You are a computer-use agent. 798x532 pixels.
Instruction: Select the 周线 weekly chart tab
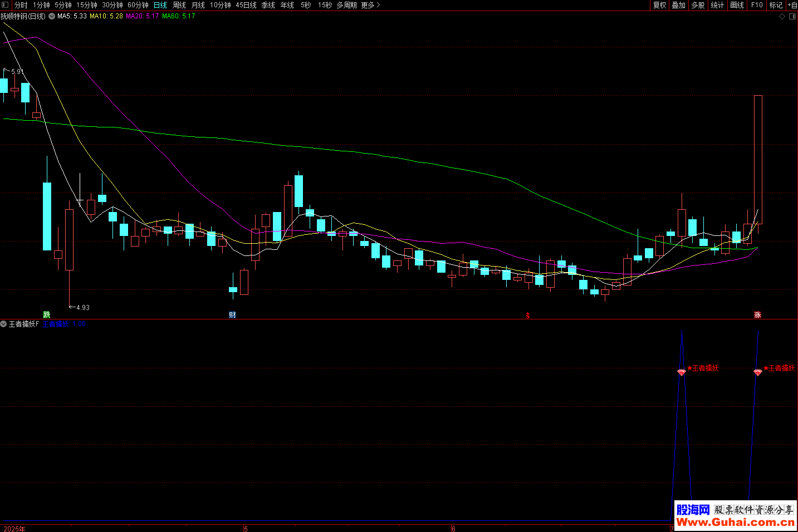(x=179, y=5)
